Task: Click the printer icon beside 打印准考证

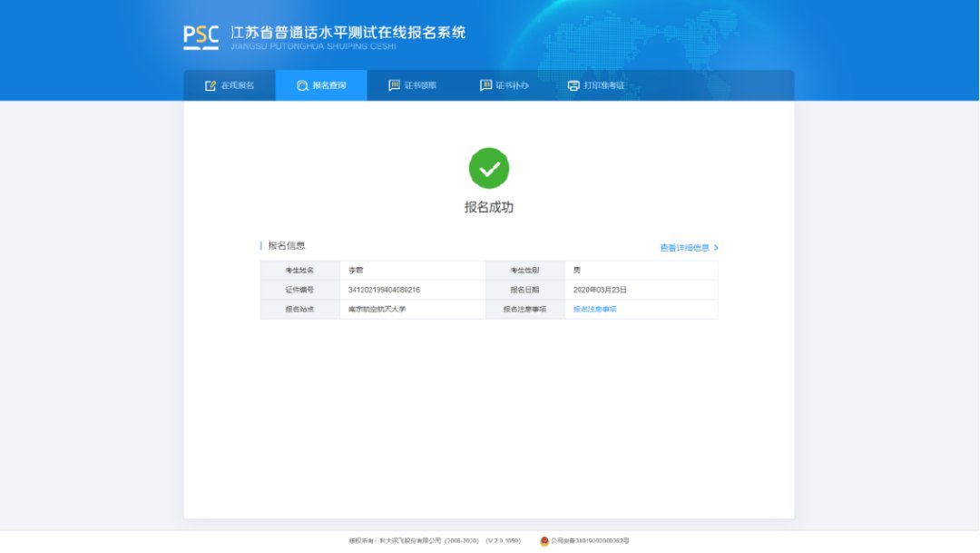Action: pyautogui.click(x=573, y=85)
